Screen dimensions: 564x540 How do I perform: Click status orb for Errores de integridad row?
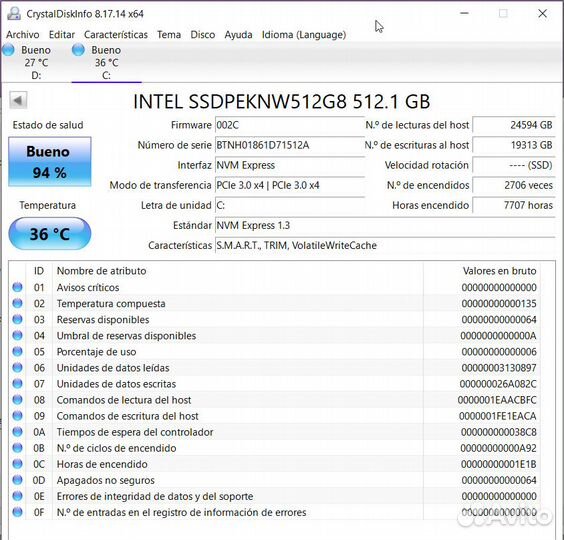pyautogui.click(x=17, y=496)
